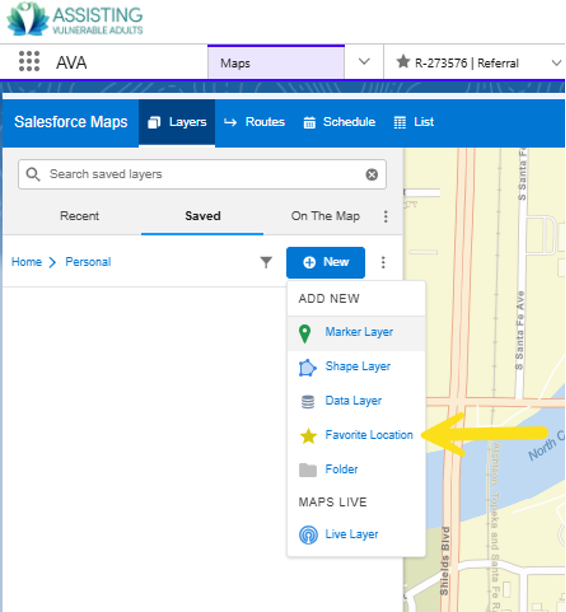The width and height of the screenshot is (566, 612).
Task: Create a new Folder
Action: coord(356,470)
